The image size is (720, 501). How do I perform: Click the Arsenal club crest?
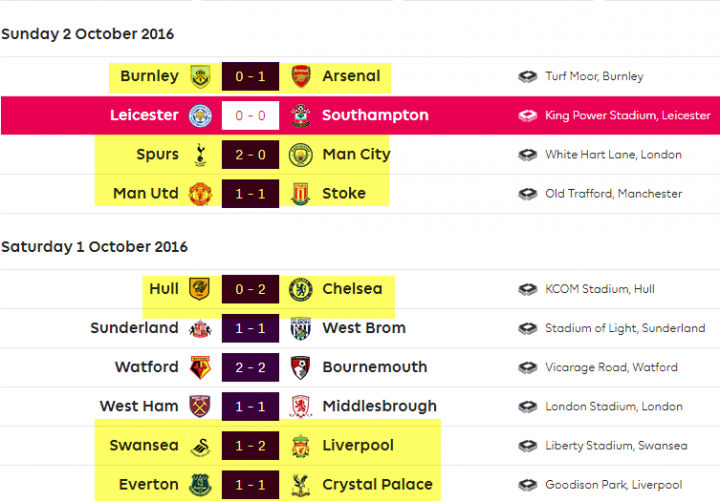[x=301, y=76]
